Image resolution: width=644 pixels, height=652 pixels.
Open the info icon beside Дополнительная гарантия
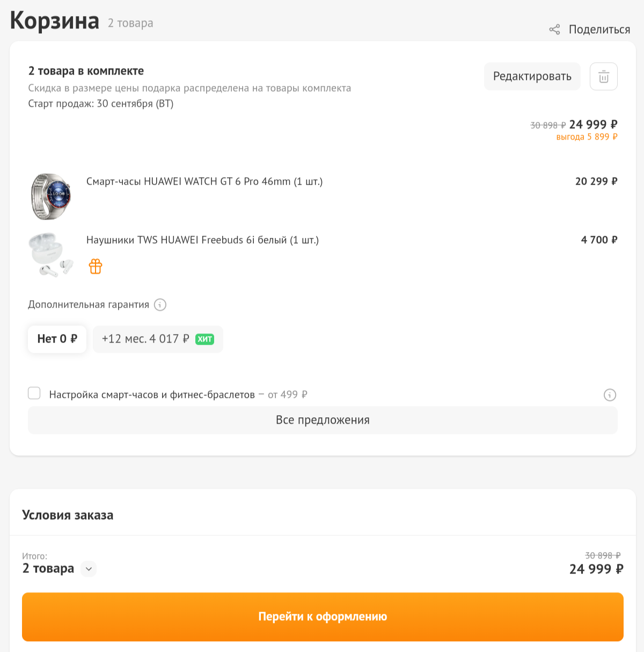click(159, 305)
